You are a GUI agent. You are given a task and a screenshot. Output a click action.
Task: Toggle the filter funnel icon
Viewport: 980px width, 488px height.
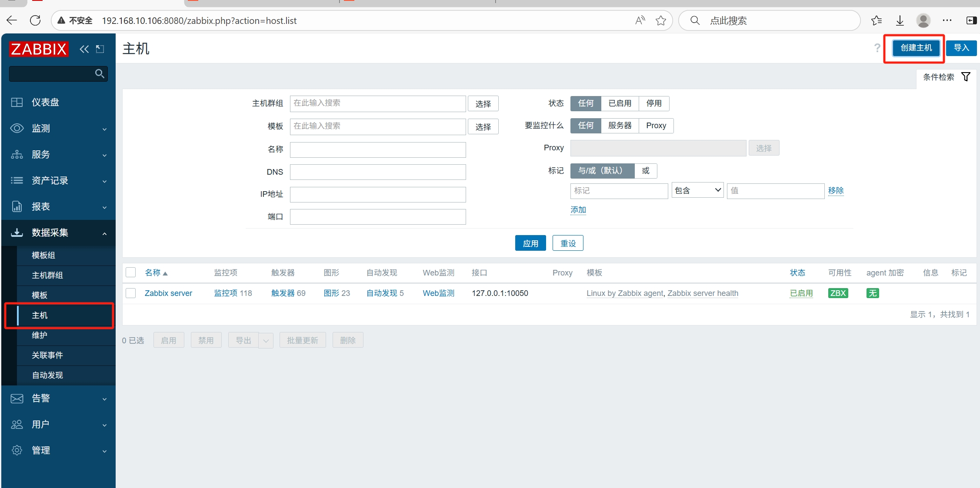pyautogui.click(x=966, y=77)
